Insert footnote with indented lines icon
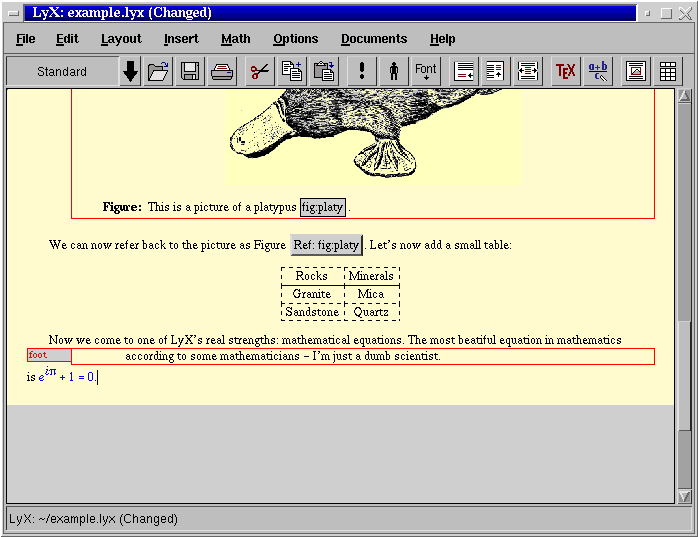Viewport: 698px width, 537px height. (x=528, y=71)
